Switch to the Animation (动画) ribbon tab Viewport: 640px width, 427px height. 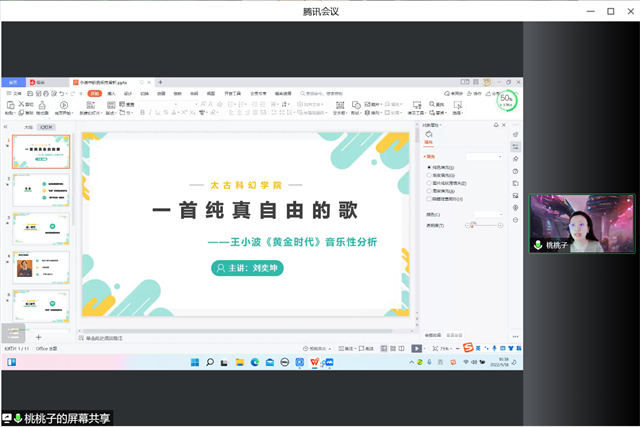(161, 93)
